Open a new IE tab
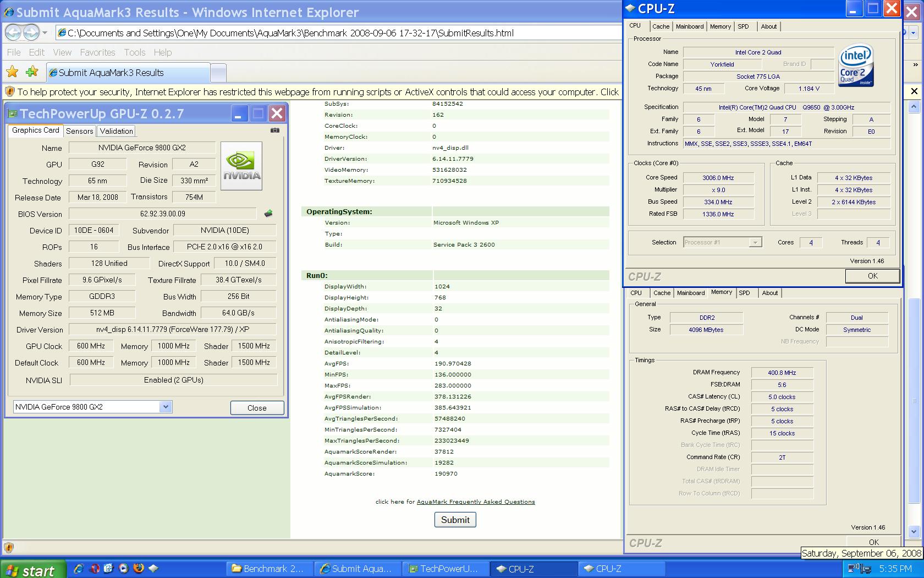The height and width of the screenshot is (578, 924). [x=218, y=73]
